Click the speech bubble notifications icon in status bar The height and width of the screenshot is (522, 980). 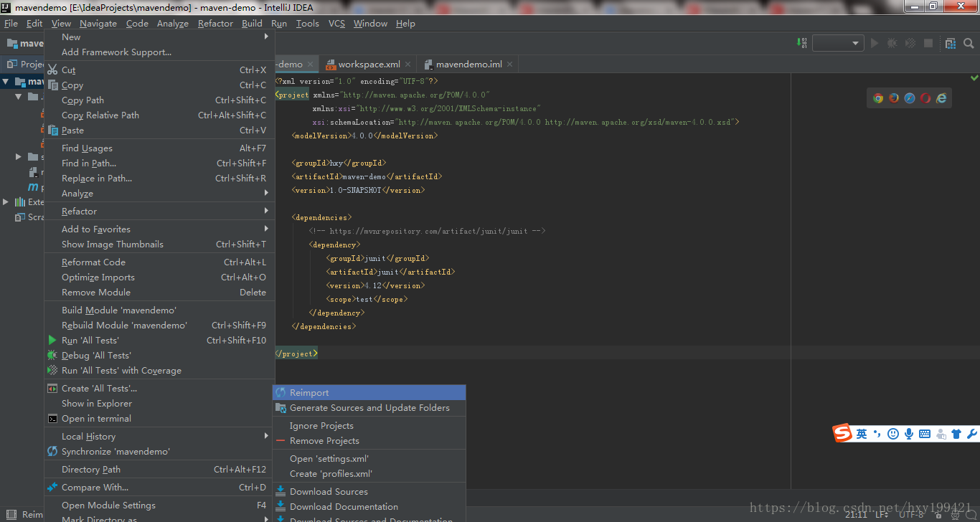(x=971, y=514)
